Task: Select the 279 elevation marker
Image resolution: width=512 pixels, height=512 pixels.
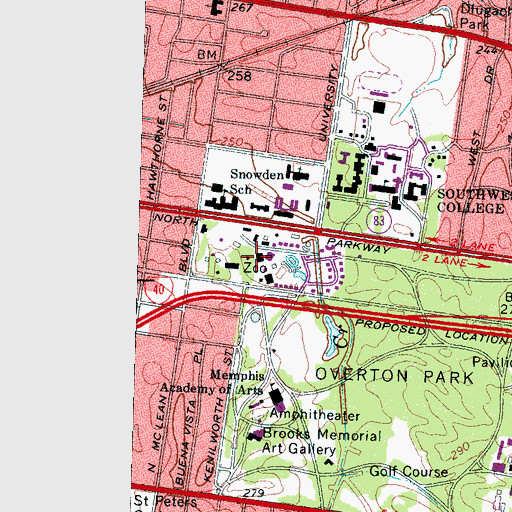Action: pyautogui.click(x=254, y=493)
